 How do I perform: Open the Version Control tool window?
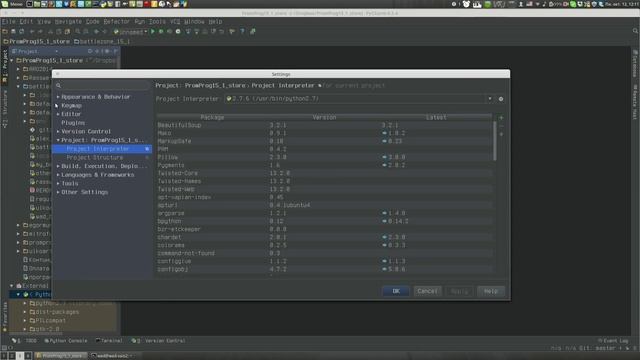tap(158, 341)
